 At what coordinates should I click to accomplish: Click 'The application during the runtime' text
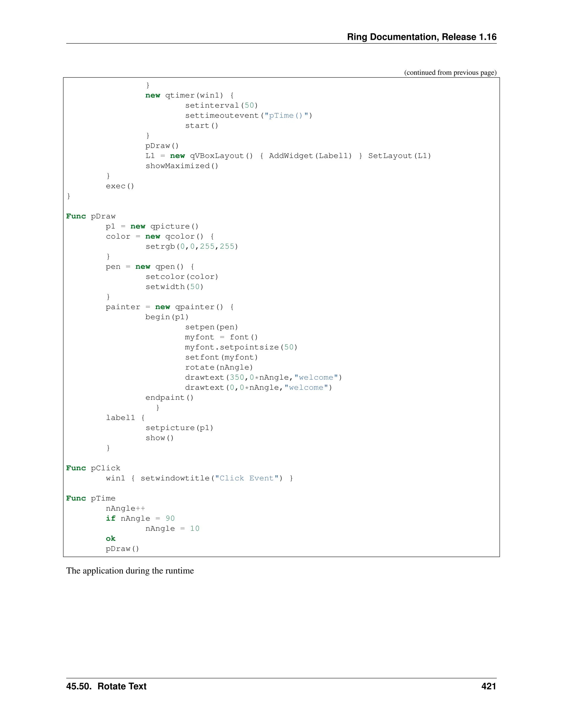click(x=130, y=571)
